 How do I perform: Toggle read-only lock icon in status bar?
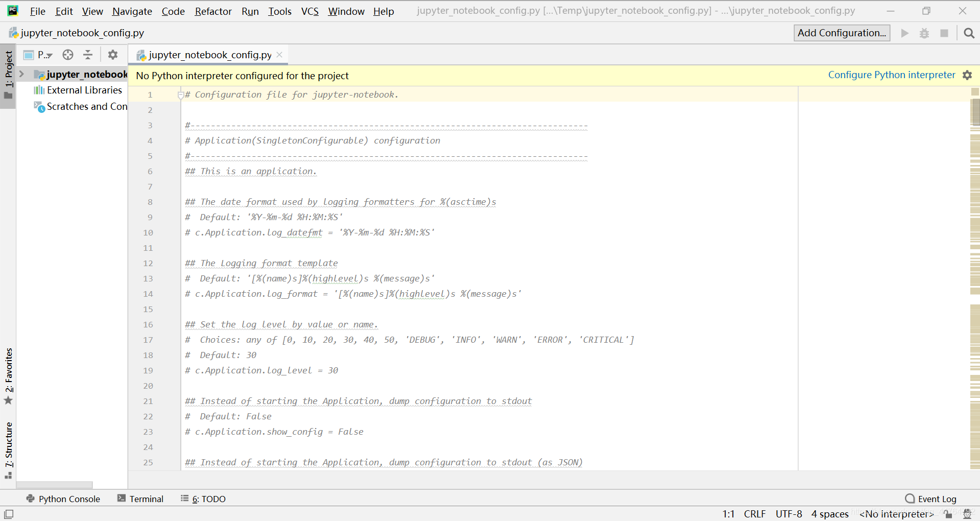[948, 514]
